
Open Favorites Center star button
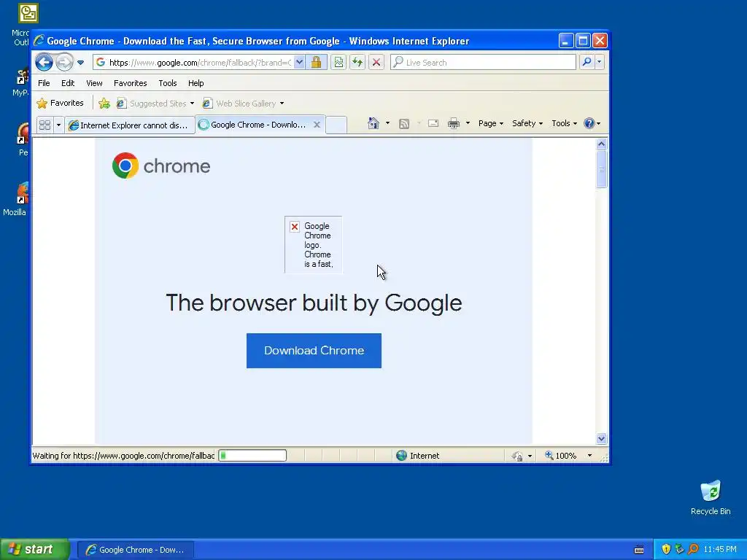pos(60,103)
